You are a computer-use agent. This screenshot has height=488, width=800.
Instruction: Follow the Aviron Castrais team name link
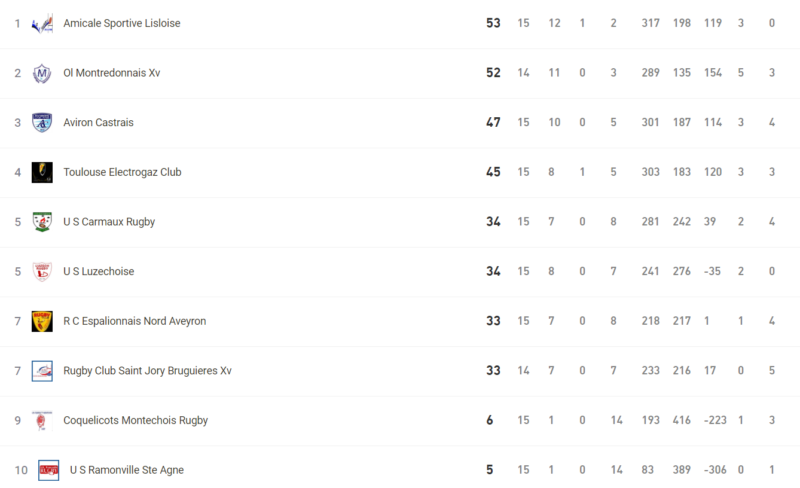click(x=98, y=123)
